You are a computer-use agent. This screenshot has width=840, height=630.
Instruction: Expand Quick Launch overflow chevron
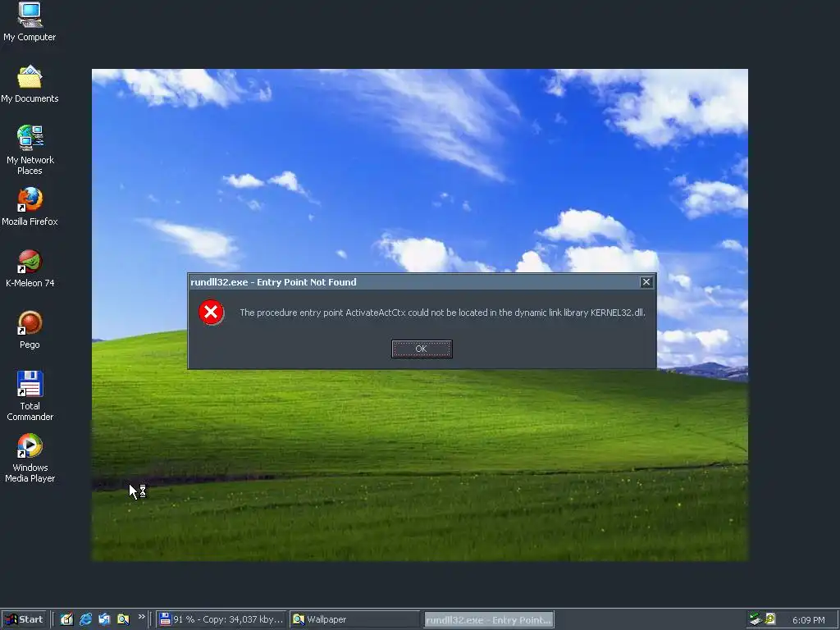point(141,617)
